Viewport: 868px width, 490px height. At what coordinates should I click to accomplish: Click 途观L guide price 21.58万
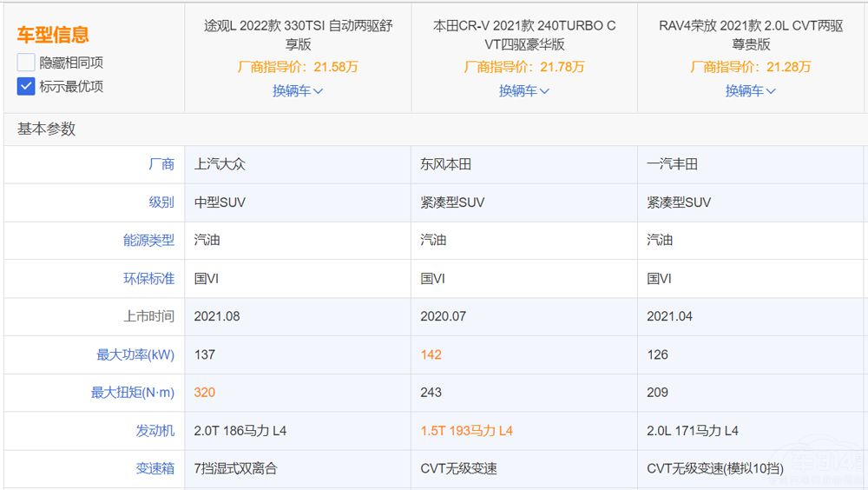click(x=298, y=67)
